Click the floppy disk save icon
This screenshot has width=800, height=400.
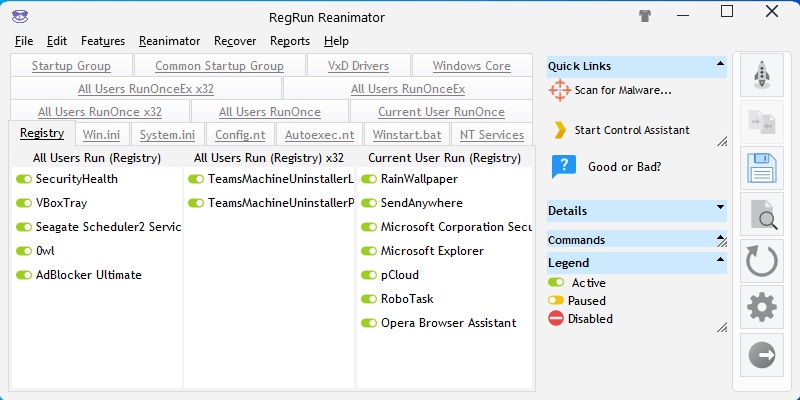pos(761,168)
